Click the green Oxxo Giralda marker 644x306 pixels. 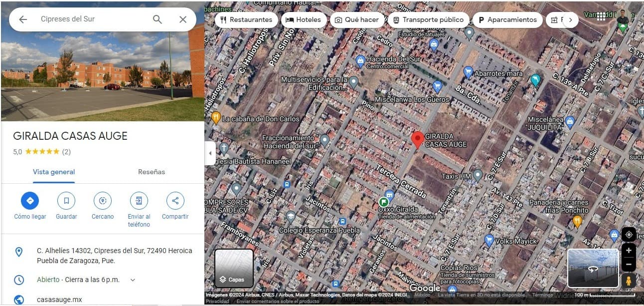point(384,202)
